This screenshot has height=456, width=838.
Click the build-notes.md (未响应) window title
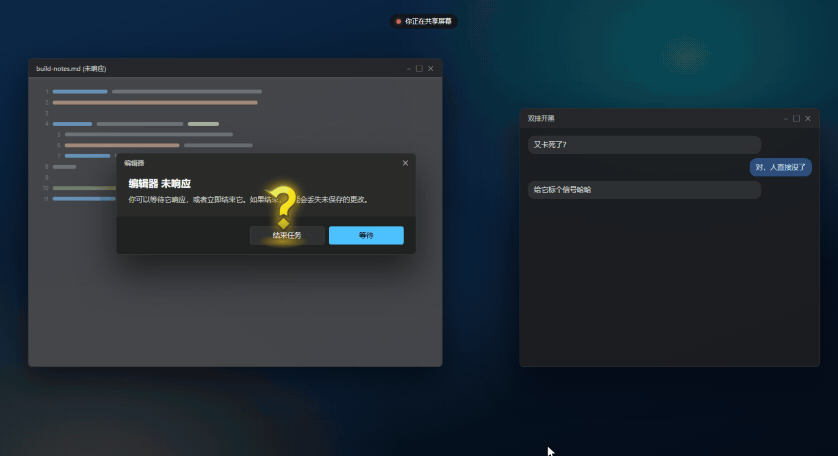pos(71,68)
